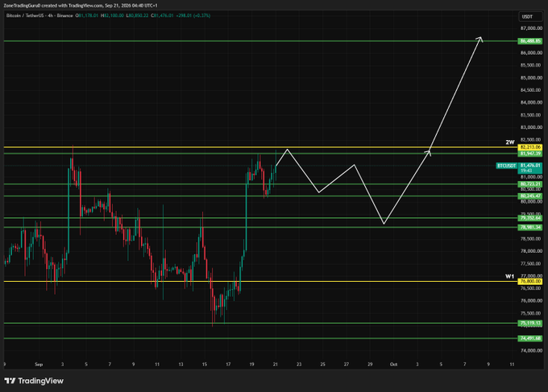Click the 21 date on time axis
This screenshot has height=392, width=548.
coord(276,365)
